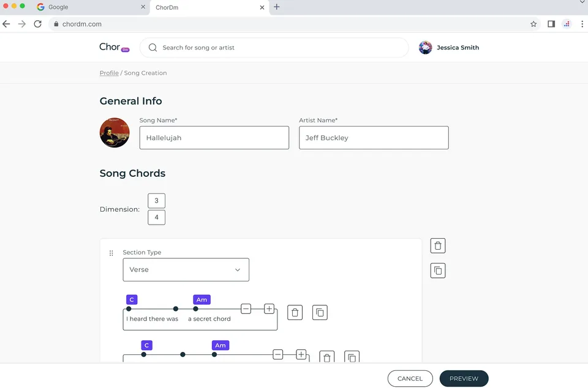Image resolution: width=588 pixels, height=388 pixels.
Task: Click the CANCEL button
Action: click(410, 379)
